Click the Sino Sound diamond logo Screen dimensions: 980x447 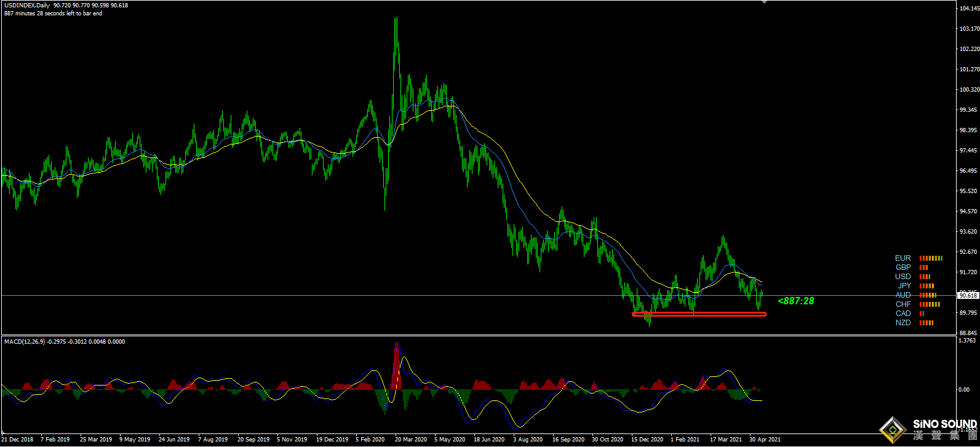coord(892,429)
